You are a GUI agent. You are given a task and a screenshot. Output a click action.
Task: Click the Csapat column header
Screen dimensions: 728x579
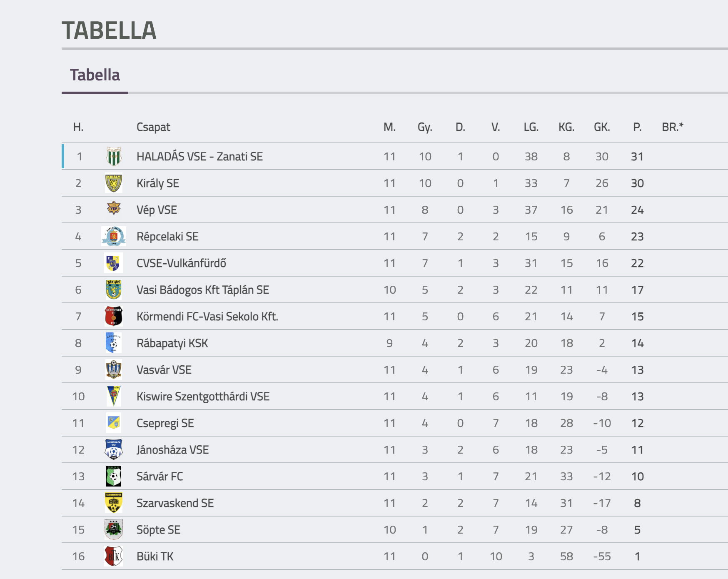[153, 127]
